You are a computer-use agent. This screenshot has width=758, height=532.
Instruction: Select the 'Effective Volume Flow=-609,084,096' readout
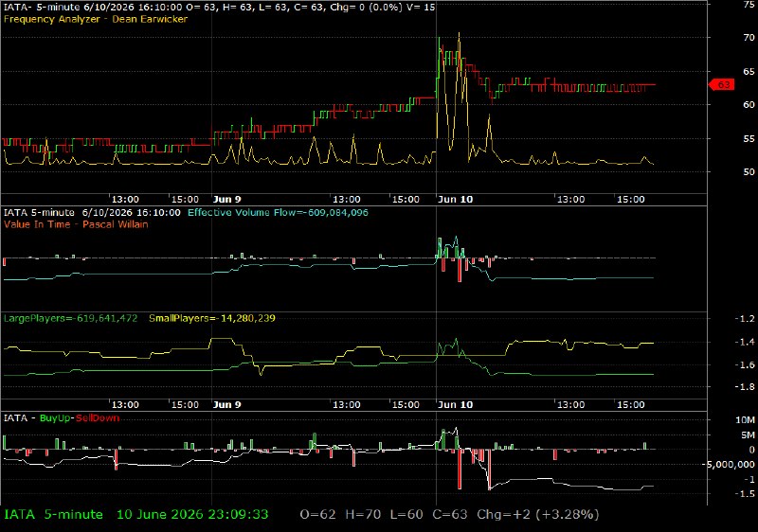(x=278, y=212)
